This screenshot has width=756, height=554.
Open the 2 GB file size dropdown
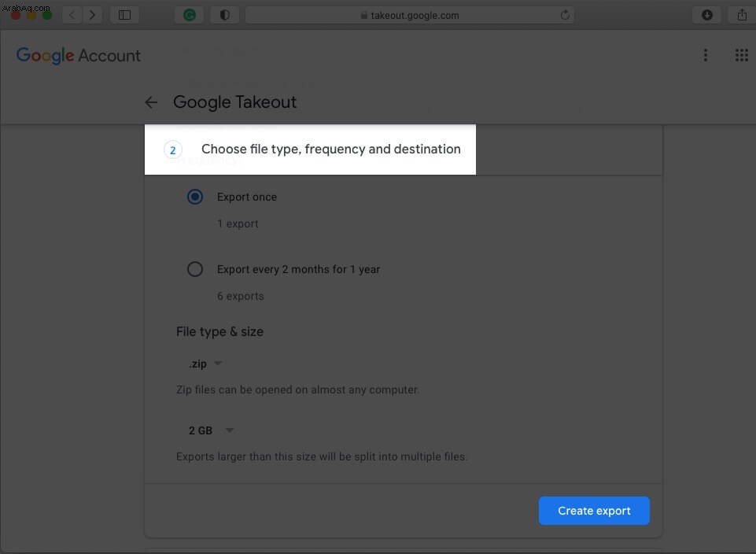(211, 430)
